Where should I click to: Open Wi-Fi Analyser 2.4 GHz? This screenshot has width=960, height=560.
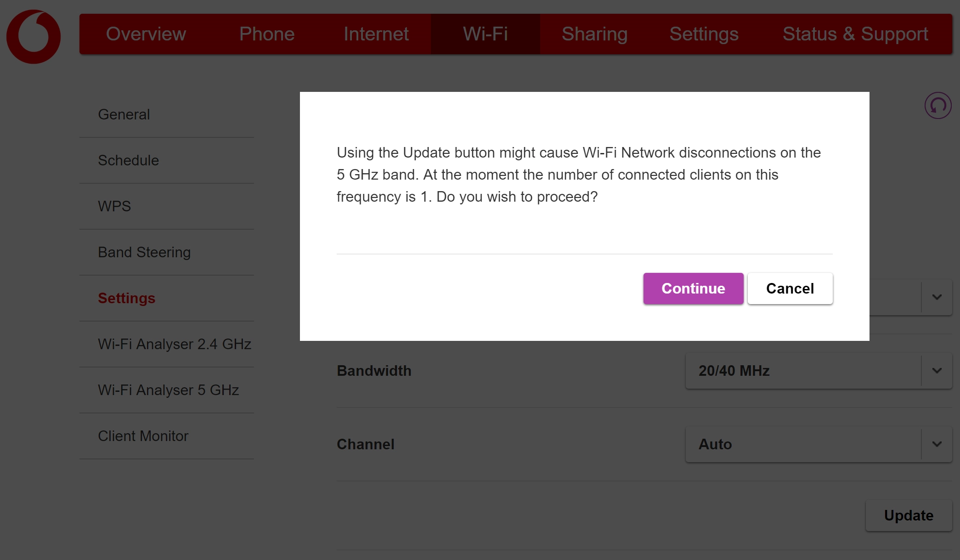click(175, 344)
